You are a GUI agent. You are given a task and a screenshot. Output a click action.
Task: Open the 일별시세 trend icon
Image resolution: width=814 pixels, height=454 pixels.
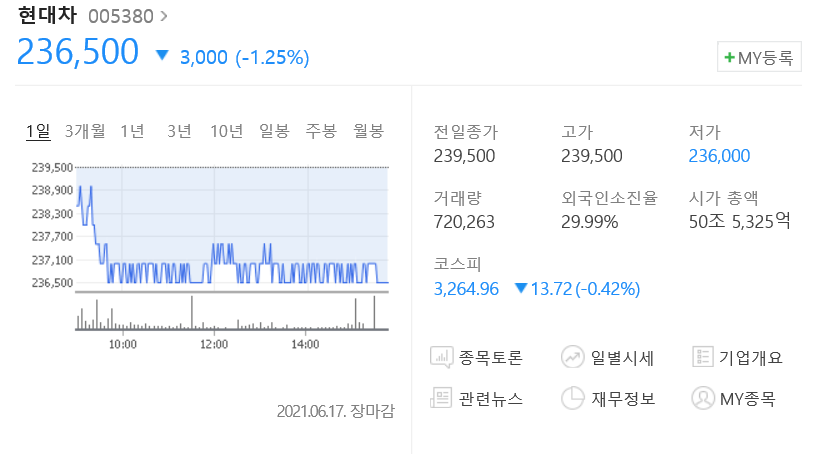tap(573, 357)
